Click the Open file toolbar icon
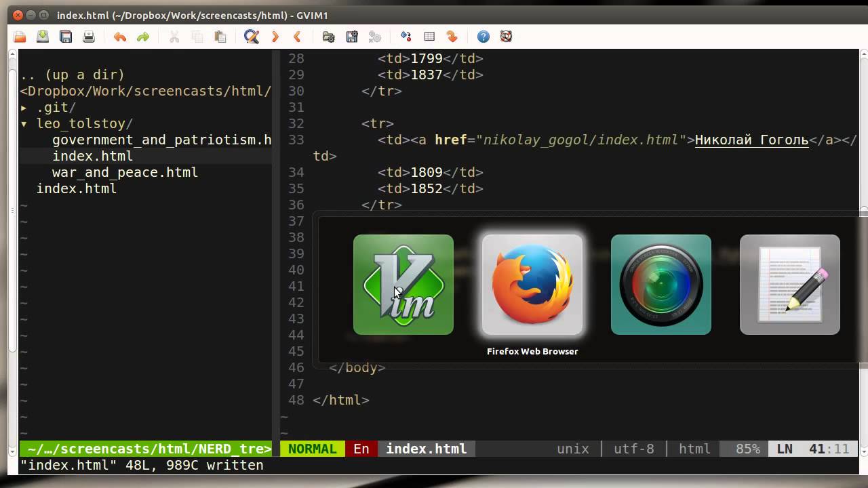Image resolution: width=868 pixels, height=488 pixels. click(x=20, y=37)
